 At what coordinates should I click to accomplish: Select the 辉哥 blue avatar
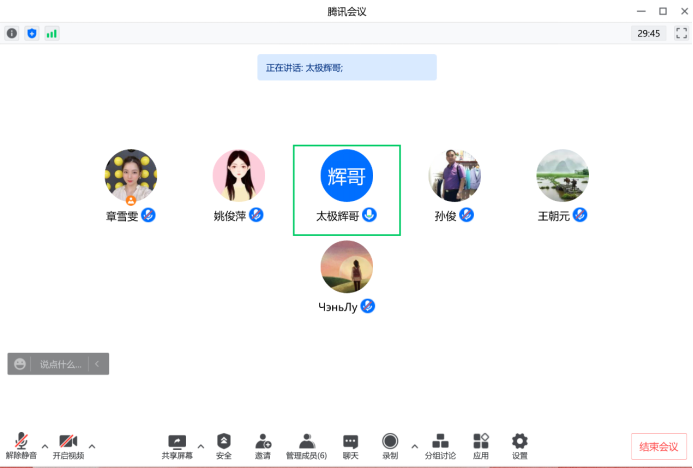[x=346, y=175]
